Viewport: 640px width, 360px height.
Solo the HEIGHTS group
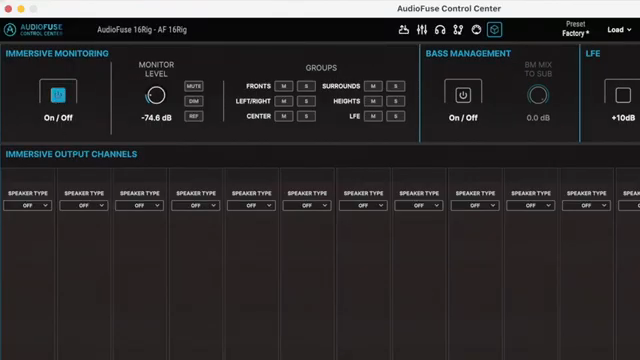click(x=396, y=101)
